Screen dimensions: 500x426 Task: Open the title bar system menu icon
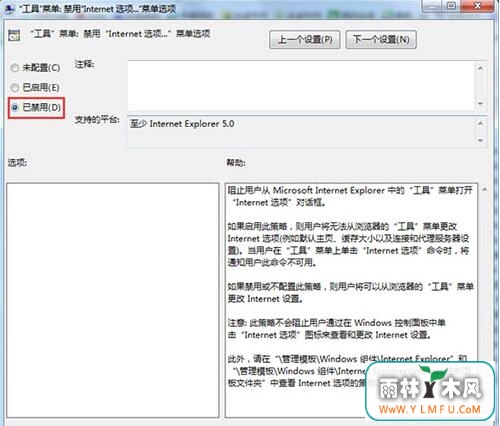[9, 8]
